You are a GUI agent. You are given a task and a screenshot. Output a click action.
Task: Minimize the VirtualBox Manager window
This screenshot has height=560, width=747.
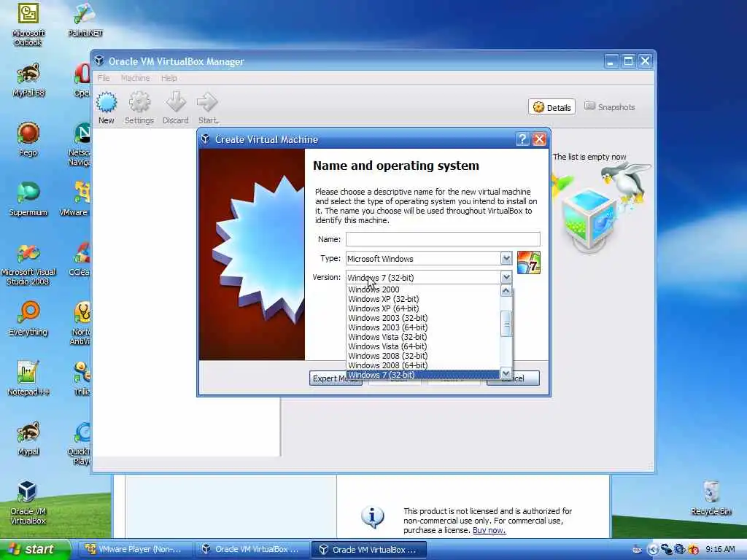[x=611, y=61]
